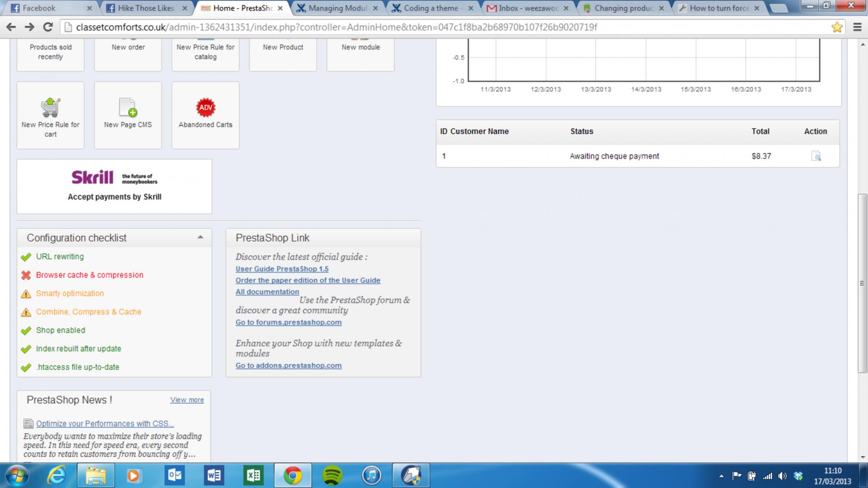Open the Abandoned Carts ADV icon
Image resolution: width=868 pixels, height=488 pixels.
[x=205, y=108]
